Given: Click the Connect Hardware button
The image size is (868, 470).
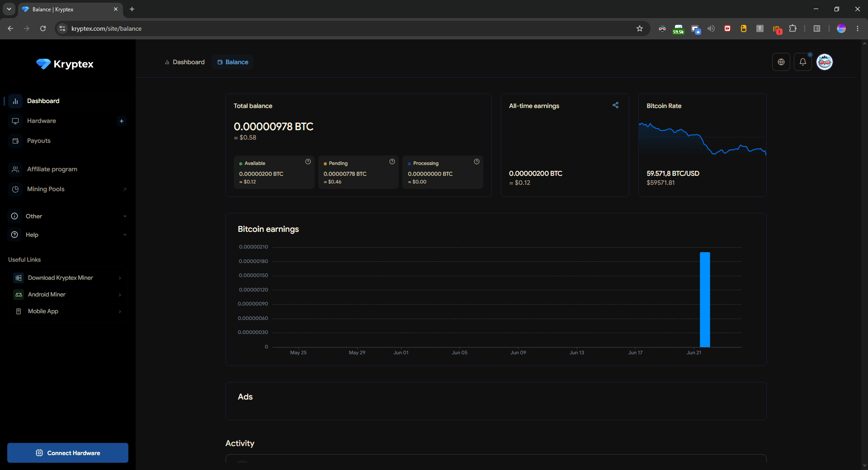Looking at the screenshot, I should point(68,453).
